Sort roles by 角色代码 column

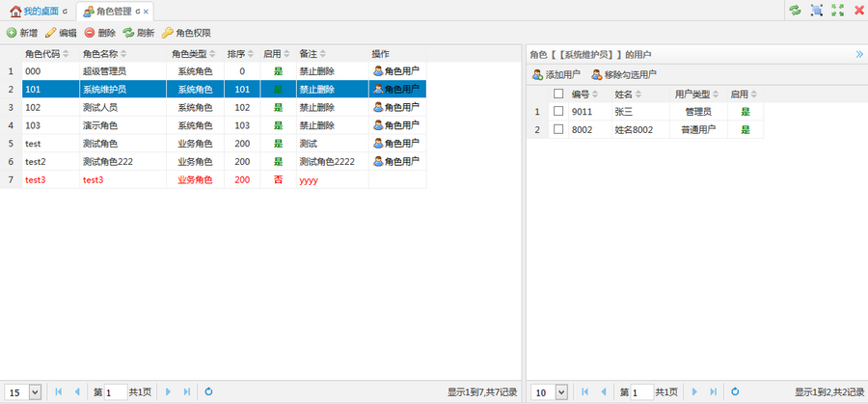(x=51, y=54)
